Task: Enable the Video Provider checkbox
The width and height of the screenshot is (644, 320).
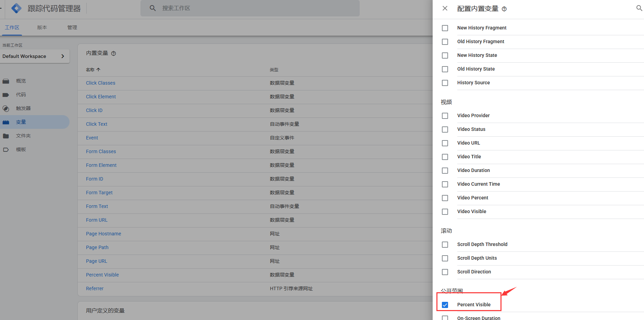Action: pyautogui.click(x=445, y=116)
